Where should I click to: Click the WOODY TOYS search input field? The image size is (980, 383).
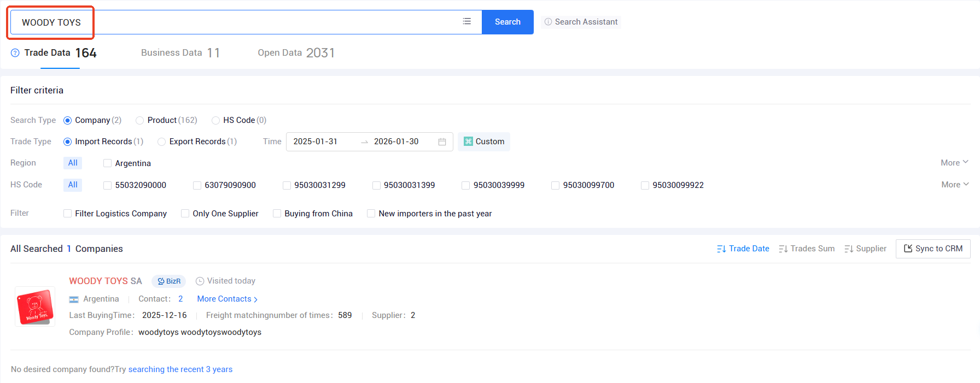pyautogui.click(x=246, y=22)
